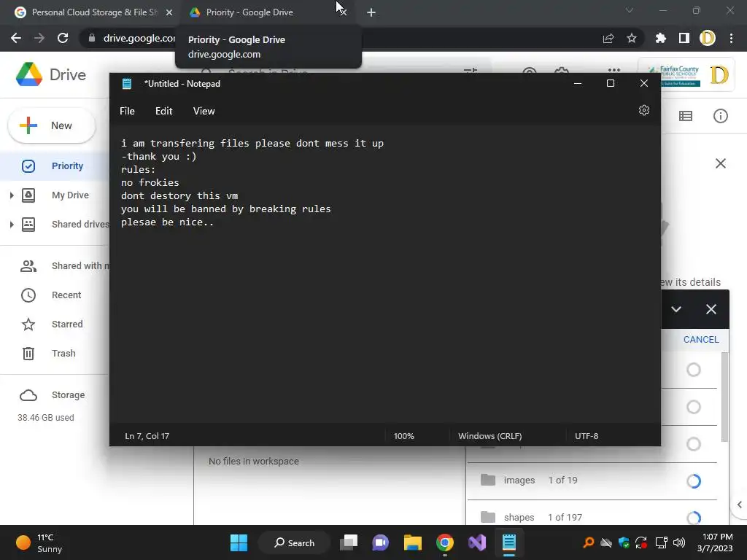Open weather widget showing 11°C Sunny
Viewport: 747px width, 560px height.
39,542
